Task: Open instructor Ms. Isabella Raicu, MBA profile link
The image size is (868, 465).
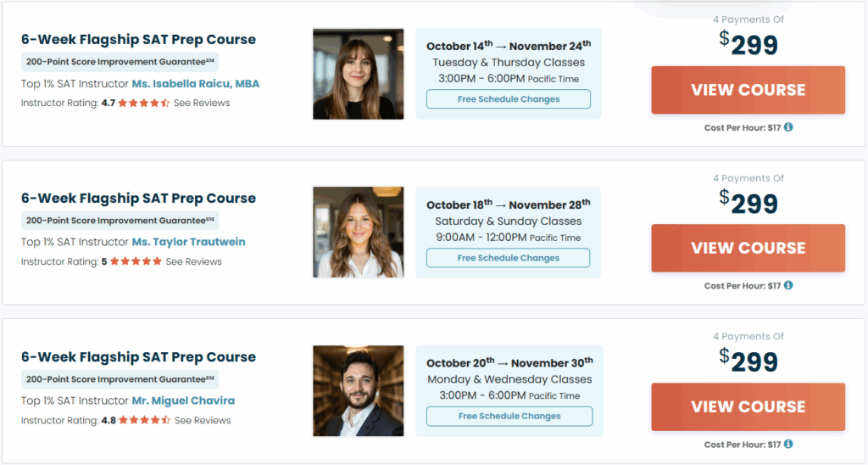Action: click(196, 84)
